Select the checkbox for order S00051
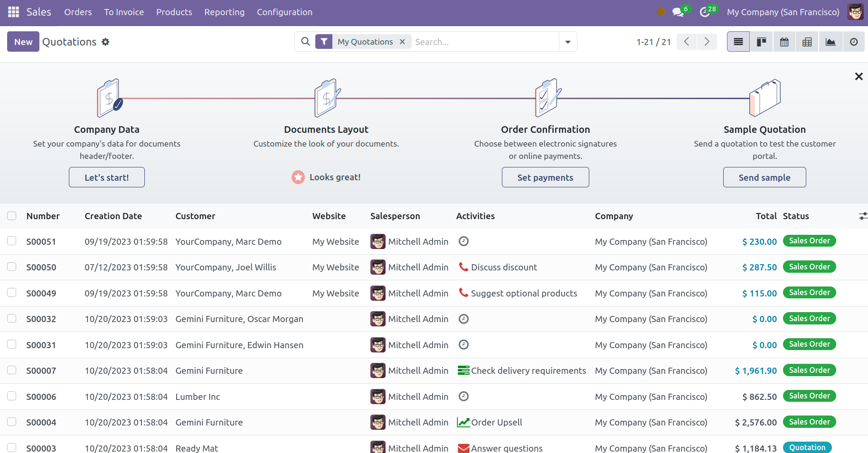868x453 pixels. (x=12, y=241)
